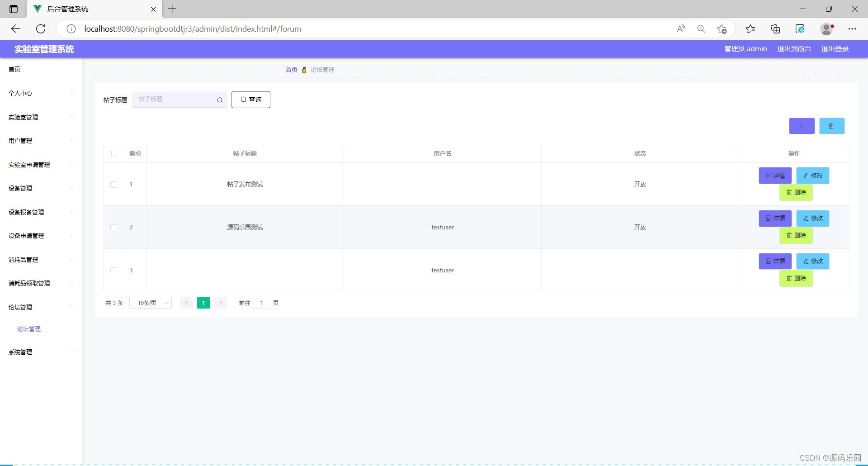Click the next page arrow in pagination
The width and height of the screenshot is (868, 466).
220,303
